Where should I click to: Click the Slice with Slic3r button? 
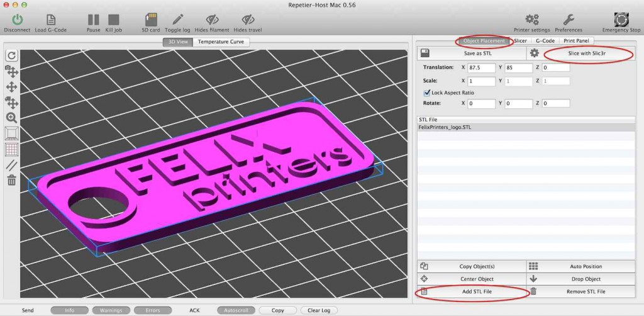587,54
